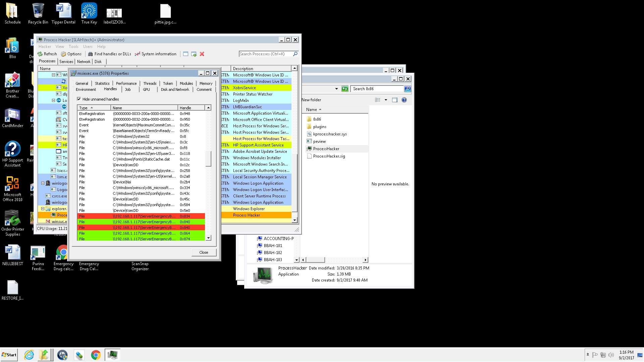Open the True Key desktop icon
This screenshot has width=644, height=362.
[89, 13]
